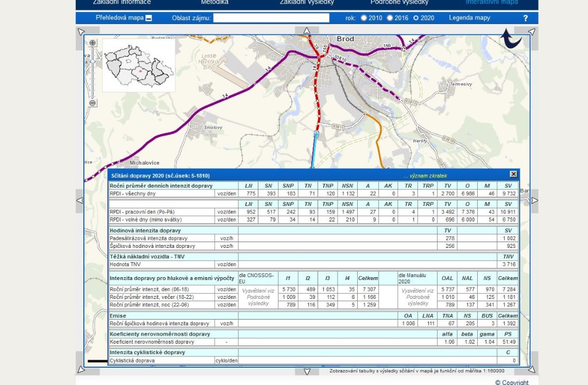Pan the map south with bottom arrow
588x385 pixels.
(307, 371)
